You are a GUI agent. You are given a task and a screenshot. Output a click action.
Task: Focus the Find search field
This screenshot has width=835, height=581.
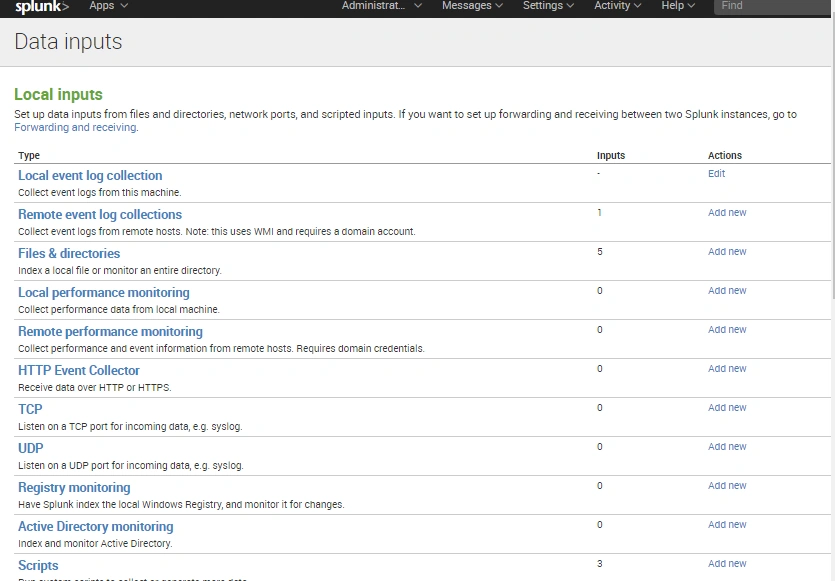pyautogui.click(x=772, y=6)
